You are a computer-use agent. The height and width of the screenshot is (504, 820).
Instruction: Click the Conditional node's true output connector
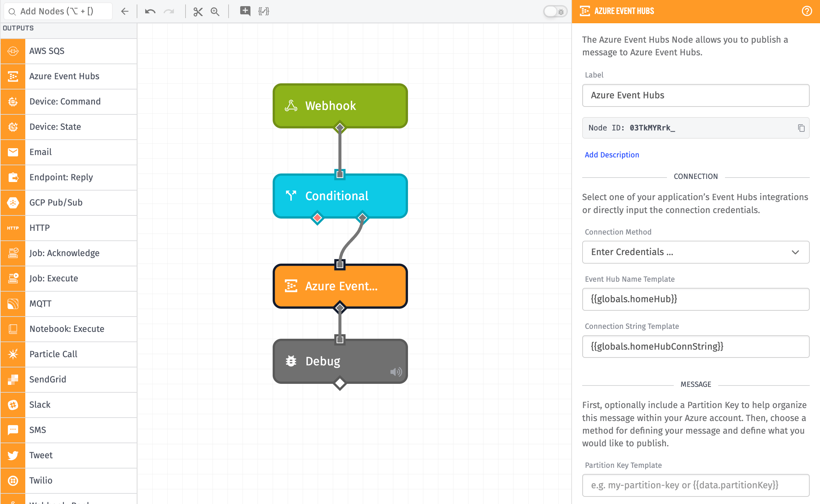362,218
